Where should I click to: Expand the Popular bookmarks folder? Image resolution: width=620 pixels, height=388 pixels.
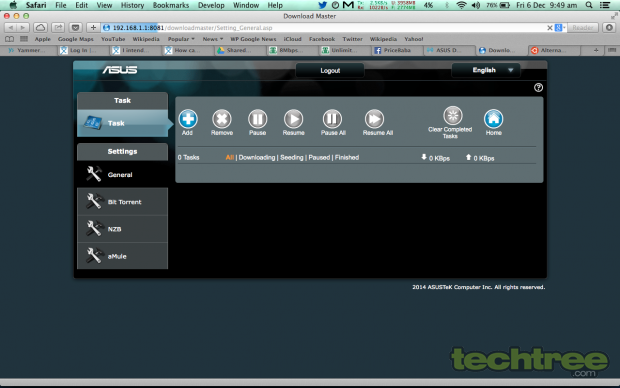181,39
